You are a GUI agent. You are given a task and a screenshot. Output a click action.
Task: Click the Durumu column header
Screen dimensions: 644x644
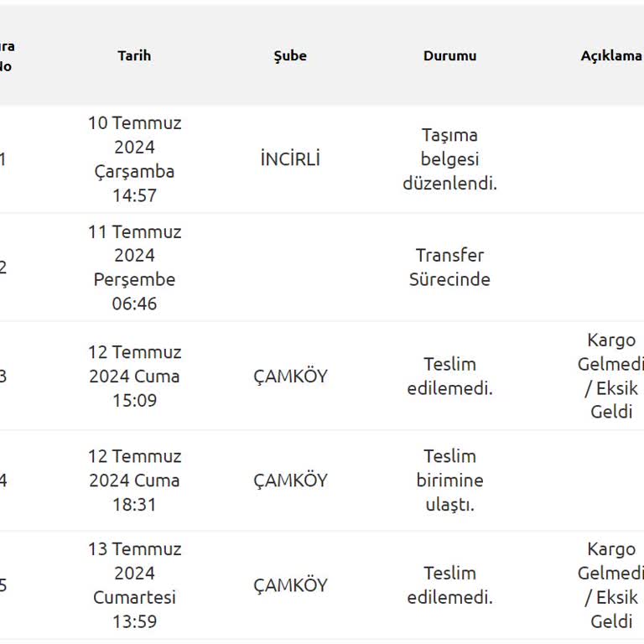coord(449,56)
